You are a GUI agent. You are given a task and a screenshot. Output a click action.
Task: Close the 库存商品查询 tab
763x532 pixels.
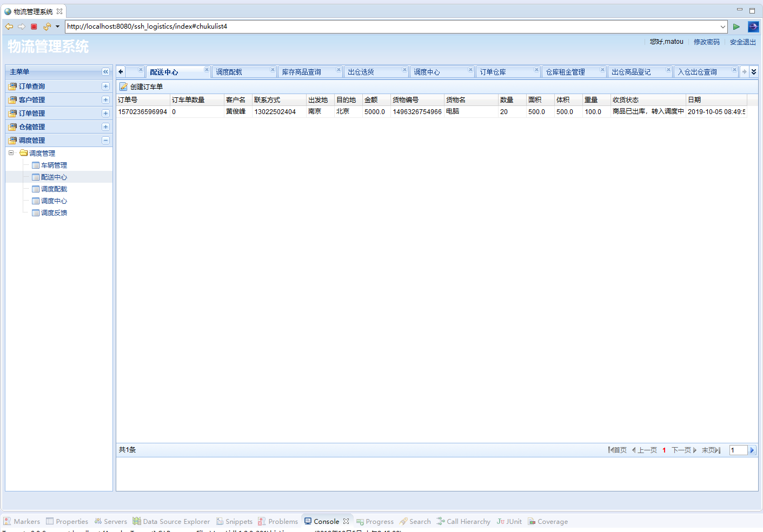(x=339, y=70)
